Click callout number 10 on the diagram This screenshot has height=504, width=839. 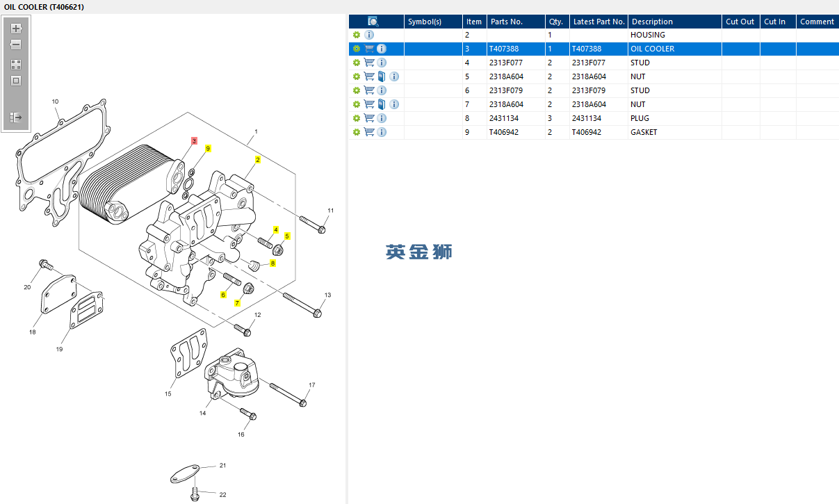(56, 101)
